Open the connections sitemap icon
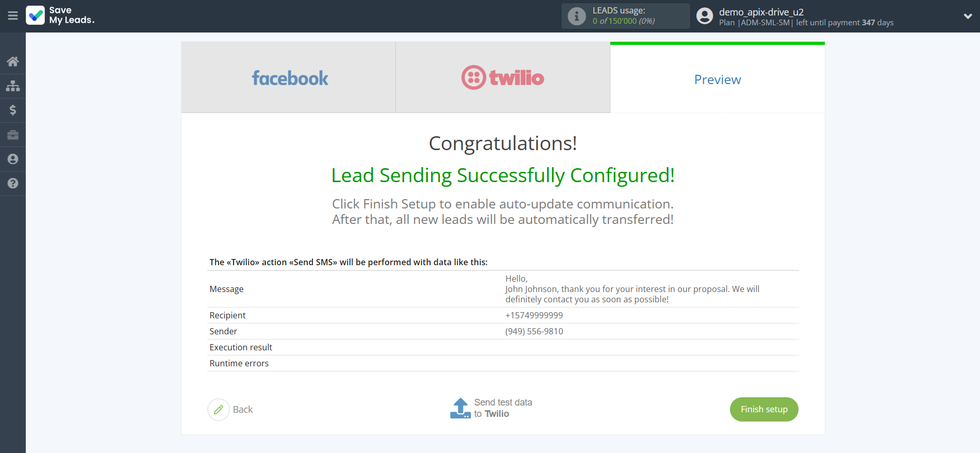Viewport: 980px width, 453px height. [13, 86]
